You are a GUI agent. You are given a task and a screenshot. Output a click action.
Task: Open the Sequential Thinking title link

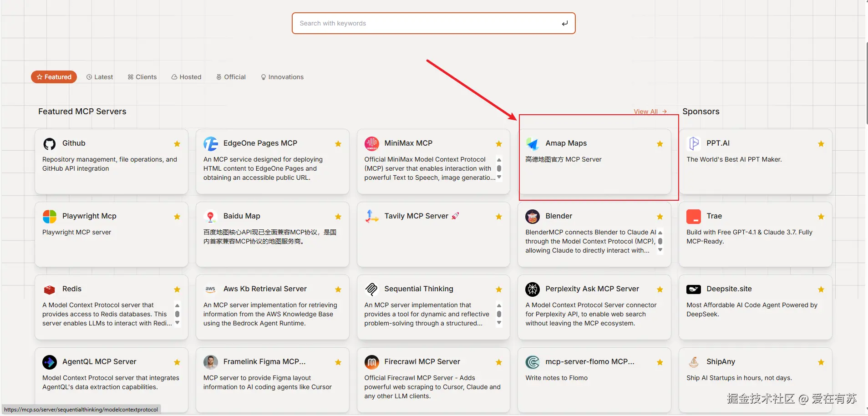click(x=419, y=289)
